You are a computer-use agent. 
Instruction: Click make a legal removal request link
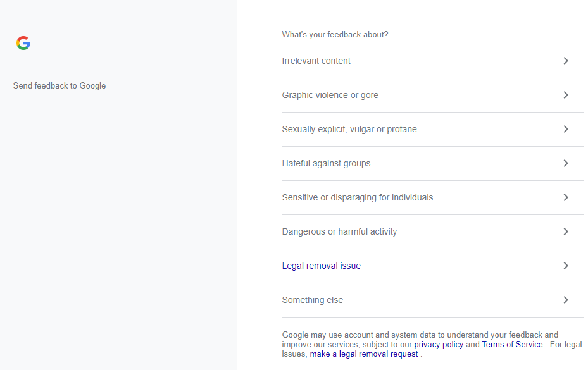coord(364,354)
